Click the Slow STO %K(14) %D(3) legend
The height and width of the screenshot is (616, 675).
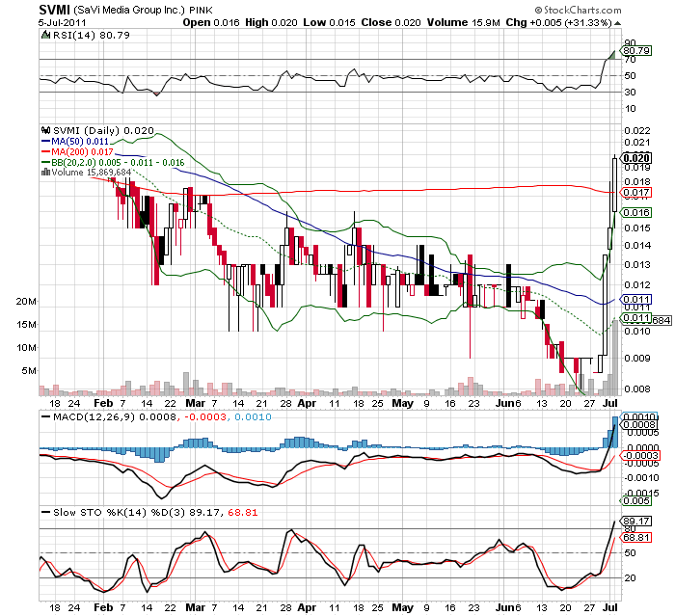pos(120,512)
